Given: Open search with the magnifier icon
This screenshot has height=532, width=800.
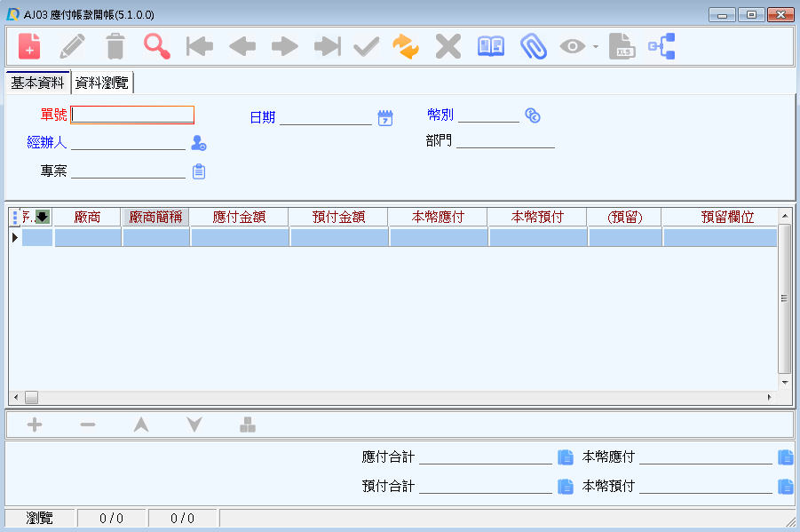Looking at the screenshot, I should pos(156,46).
